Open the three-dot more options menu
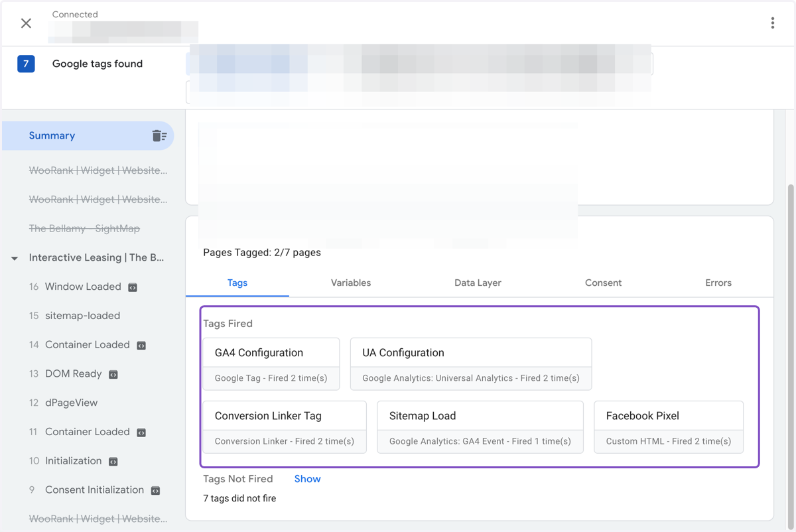The height and width of the screenshot is (532, 796). (x=773, y=23)
